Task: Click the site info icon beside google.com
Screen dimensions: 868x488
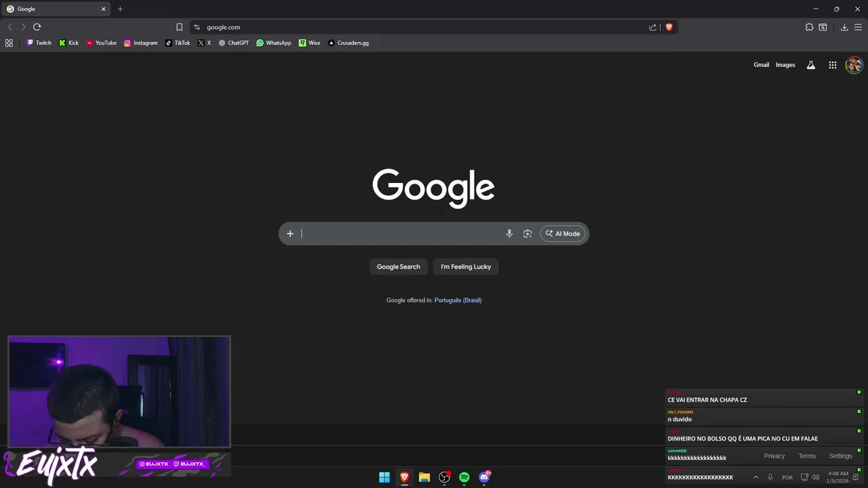Action: click(x=197, y=27)
